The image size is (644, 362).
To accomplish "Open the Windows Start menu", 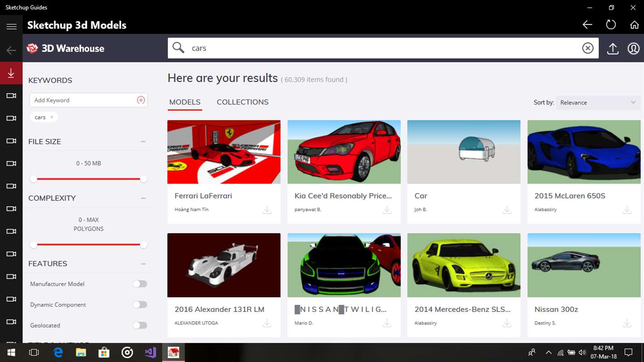I will coord(11,353).
